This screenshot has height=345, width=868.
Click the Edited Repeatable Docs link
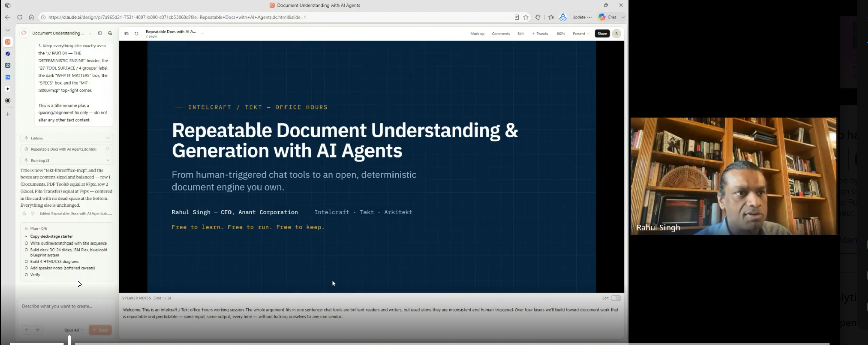(76, 213)
